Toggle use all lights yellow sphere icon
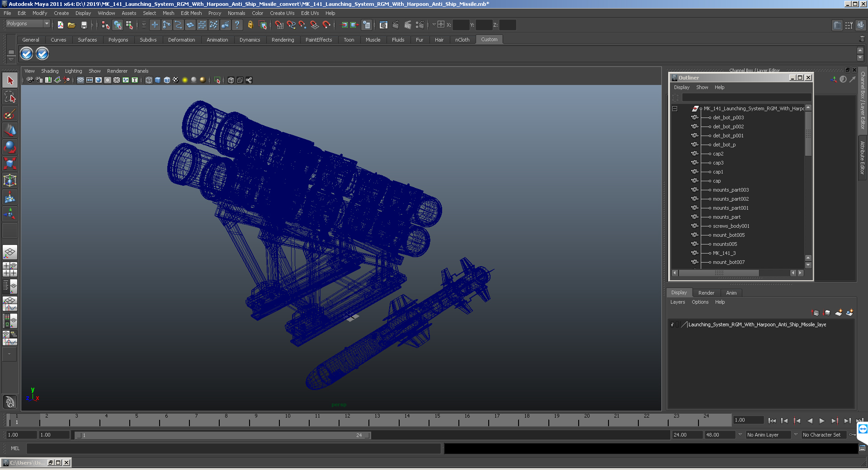868x470 pixels. 185,80
